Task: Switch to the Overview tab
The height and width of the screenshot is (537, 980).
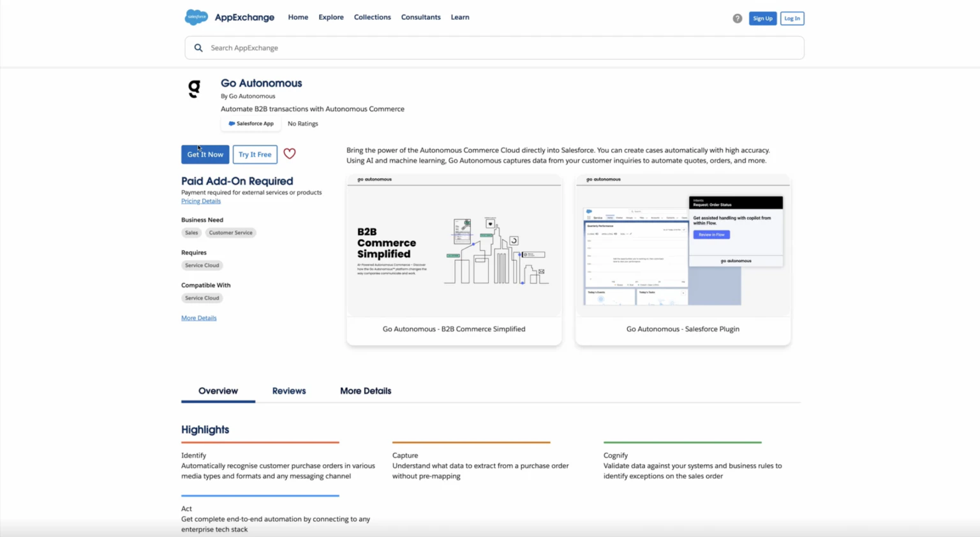Action: pos(218,391)
